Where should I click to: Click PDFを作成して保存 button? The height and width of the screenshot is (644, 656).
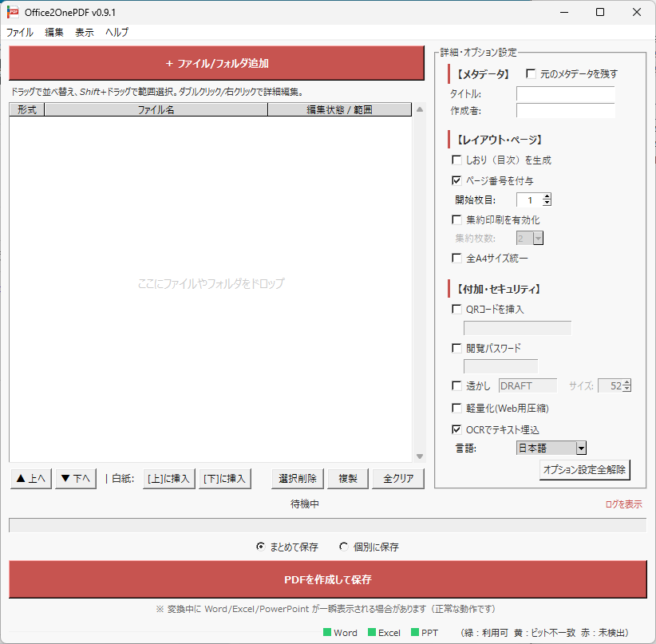point(327,579)
